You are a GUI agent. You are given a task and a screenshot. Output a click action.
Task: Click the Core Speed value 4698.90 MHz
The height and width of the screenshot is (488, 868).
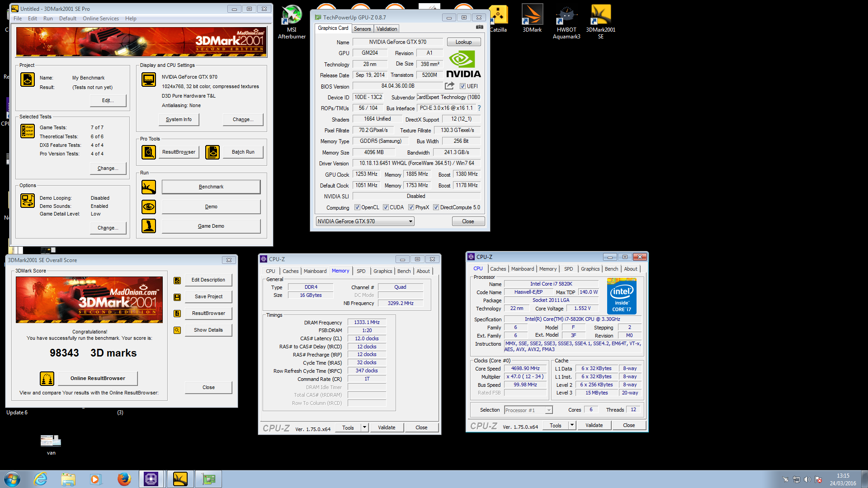tap(525, 369)
